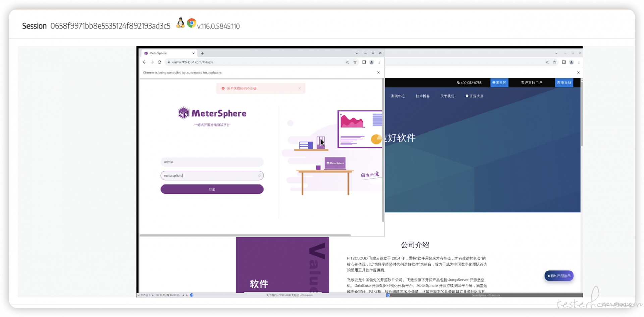Viewport: 644px width, 317px height.
Task: Expand tab search chevron in FIT2CLOUD window
Action: (556, 53)
